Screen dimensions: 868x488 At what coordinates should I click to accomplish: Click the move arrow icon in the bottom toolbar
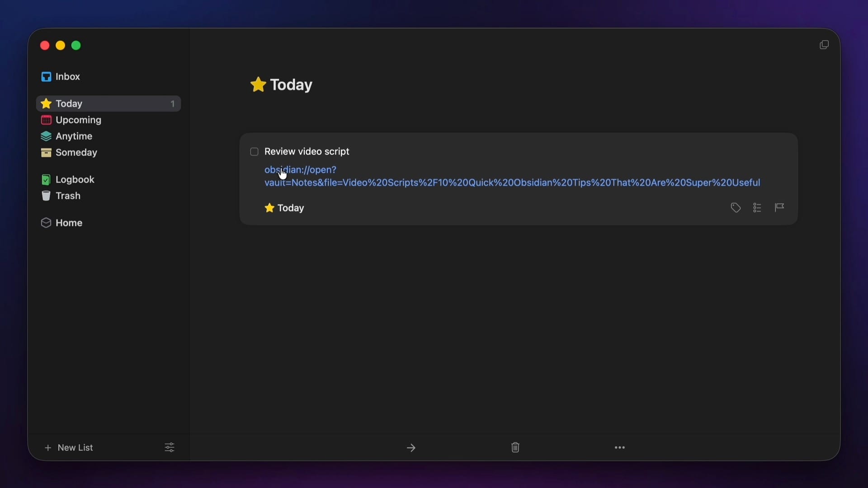coord(411,448)
